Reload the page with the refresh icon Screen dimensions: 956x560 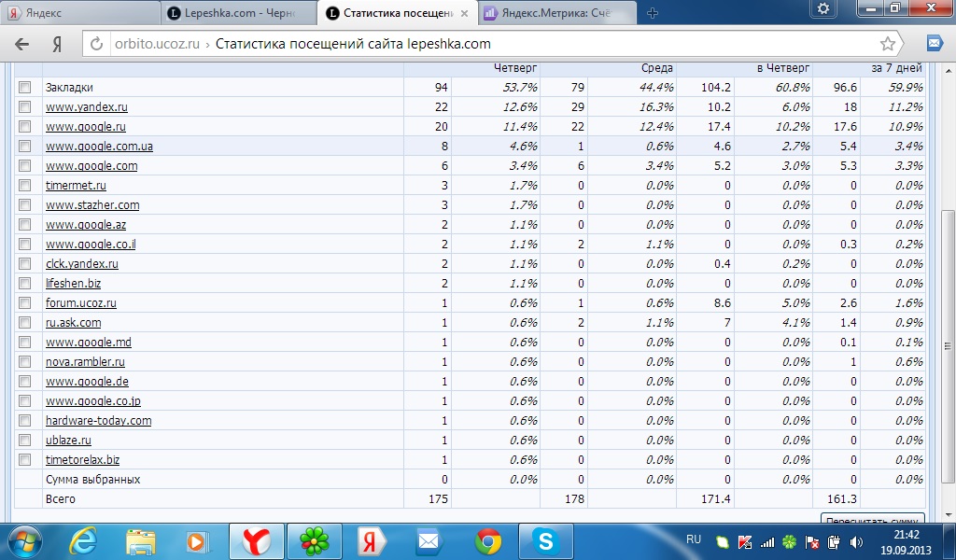pyautogui.click(x=96, y=44)
